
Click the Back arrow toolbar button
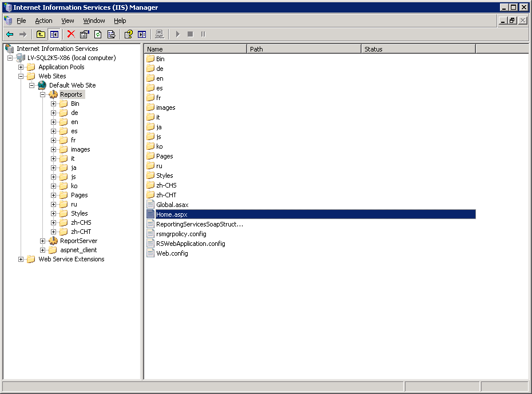pyautogui.click(x=10, y=34)
